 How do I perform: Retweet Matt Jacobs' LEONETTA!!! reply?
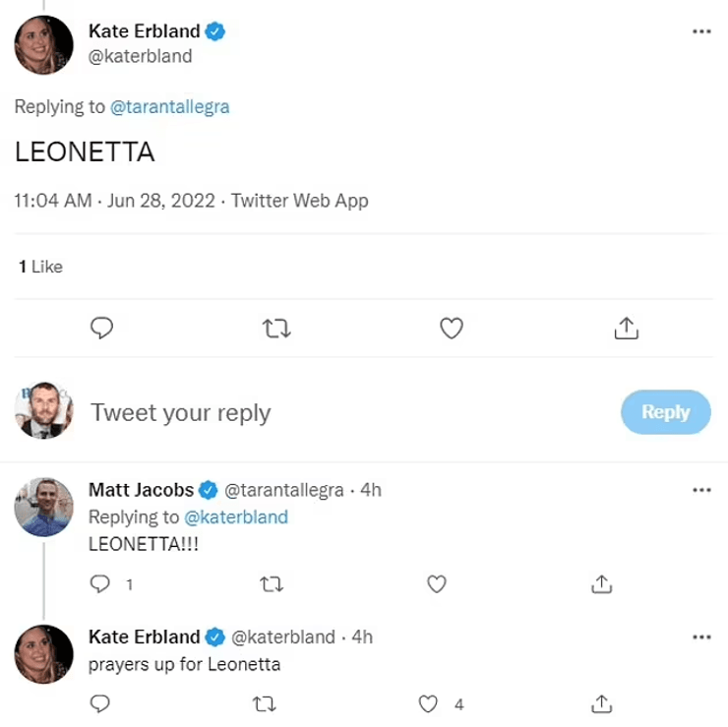tap(271, 584)
